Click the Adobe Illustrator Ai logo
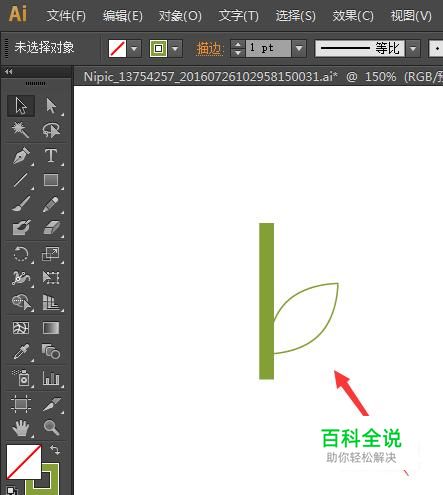Viewport: 443px width, 495px height. click(x=18, y=14)
